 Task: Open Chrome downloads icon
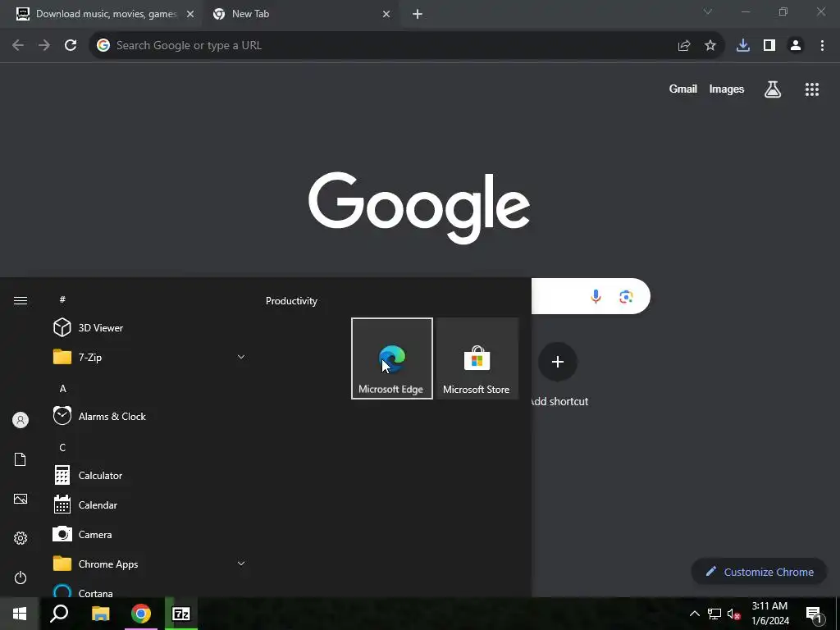[743, 46]
